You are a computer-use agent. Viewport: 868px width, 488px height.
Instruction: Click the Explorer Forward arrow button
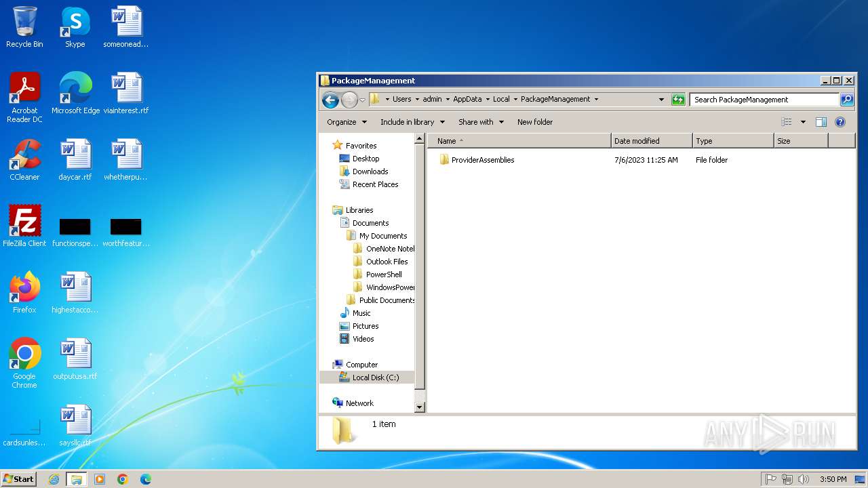pos(349,100)
